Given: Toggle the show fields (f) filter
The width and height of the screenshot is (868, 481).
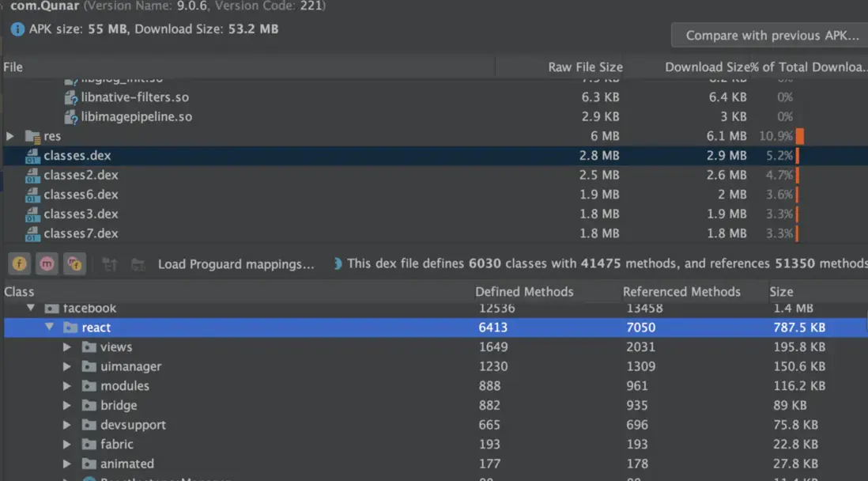Looking at the screenshot, I should click(19, 264).
